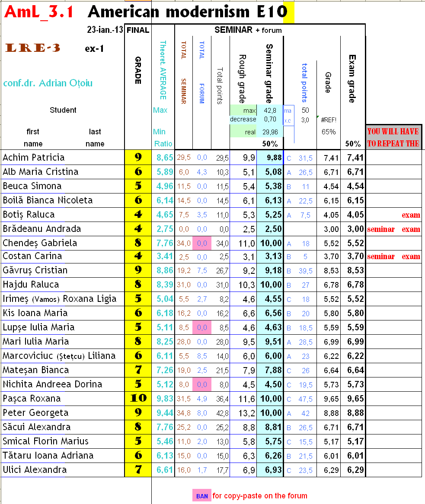This screenshot has height=504, width=425.
Task: Click student name "Mateșan Bianca"
Action: point(36,370)
